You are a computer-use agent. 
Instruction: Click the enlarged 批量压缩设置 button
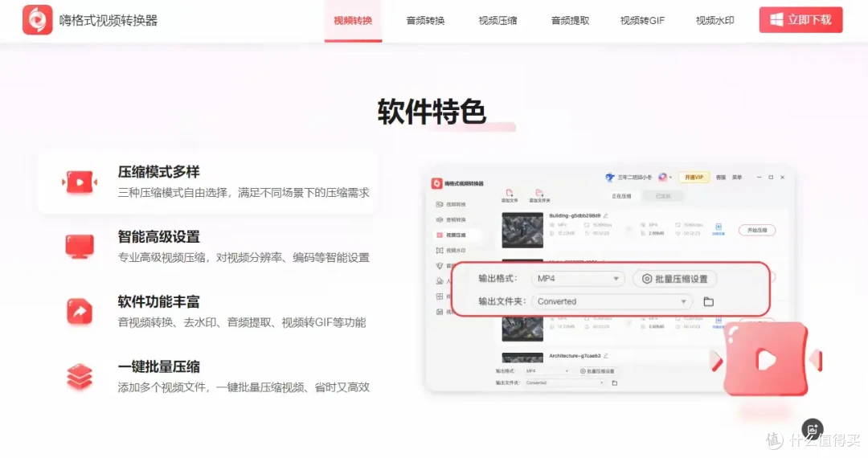(674, 279)
